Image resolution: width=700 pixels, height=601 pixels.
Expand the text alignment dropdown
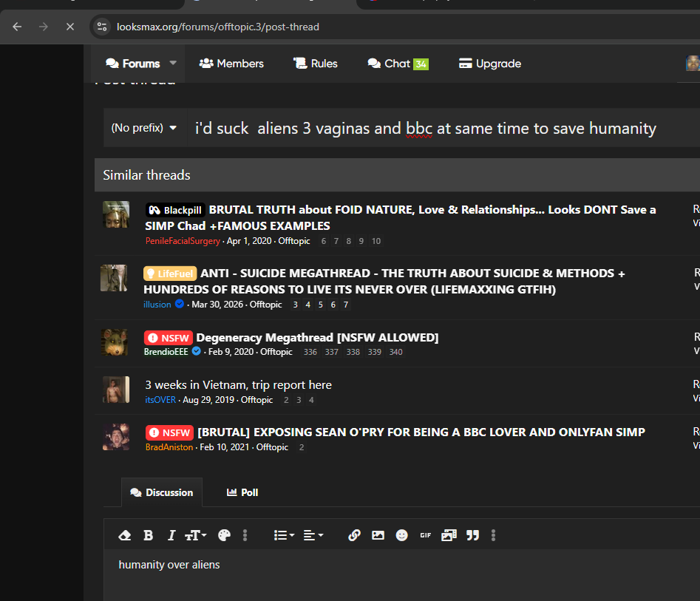click(x=313, y=535)
